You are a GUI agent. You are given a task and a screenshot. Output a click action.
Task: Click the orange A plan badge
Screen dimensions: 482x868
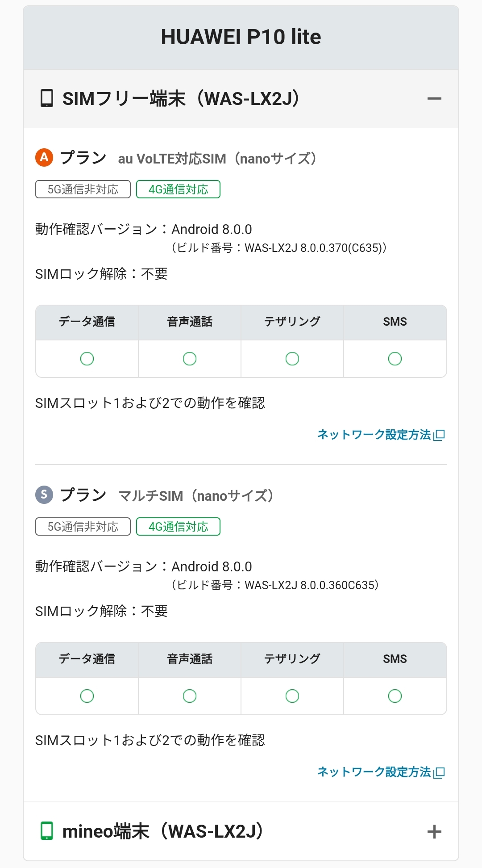point(44,157)
